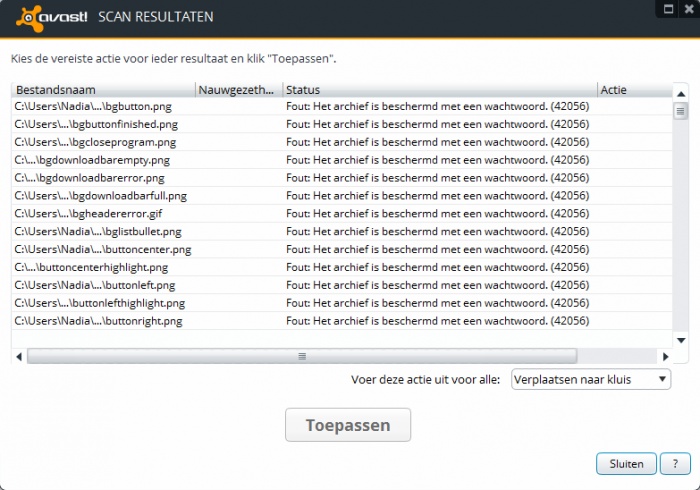The image size is (700, 490).
Task: Maximize the Scan Resultaten window
Action: click(668, 9)
